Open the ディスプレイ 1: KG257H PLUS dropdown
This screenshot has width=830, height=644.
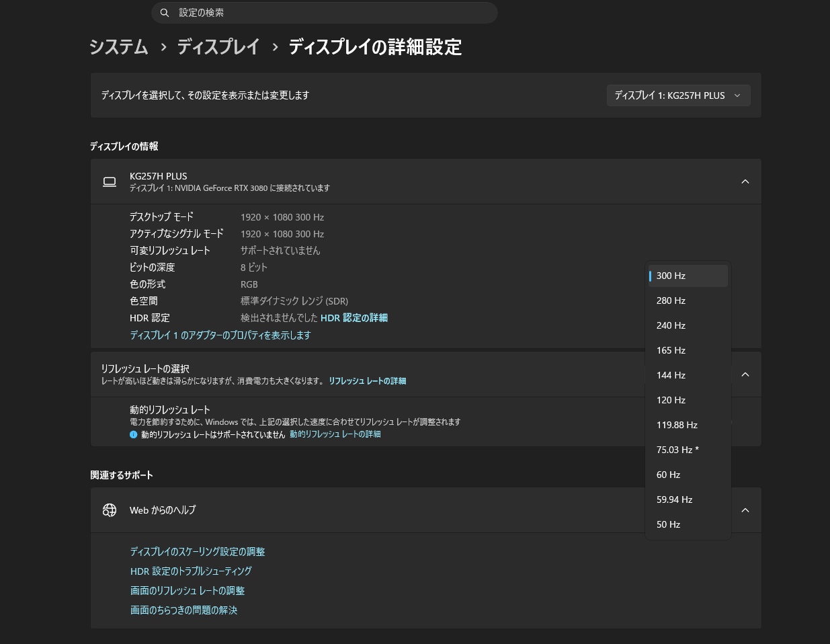click(678, 95)
